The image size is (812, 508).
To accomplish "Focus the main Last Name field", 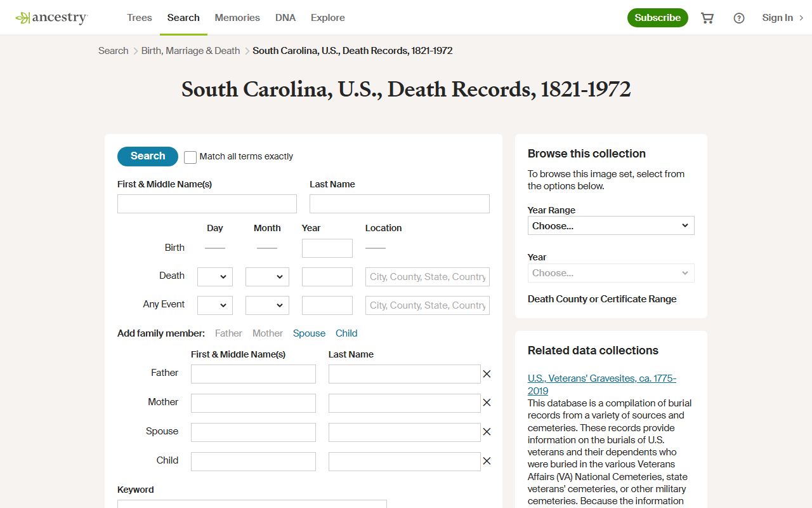I will [x=400, y=204].
